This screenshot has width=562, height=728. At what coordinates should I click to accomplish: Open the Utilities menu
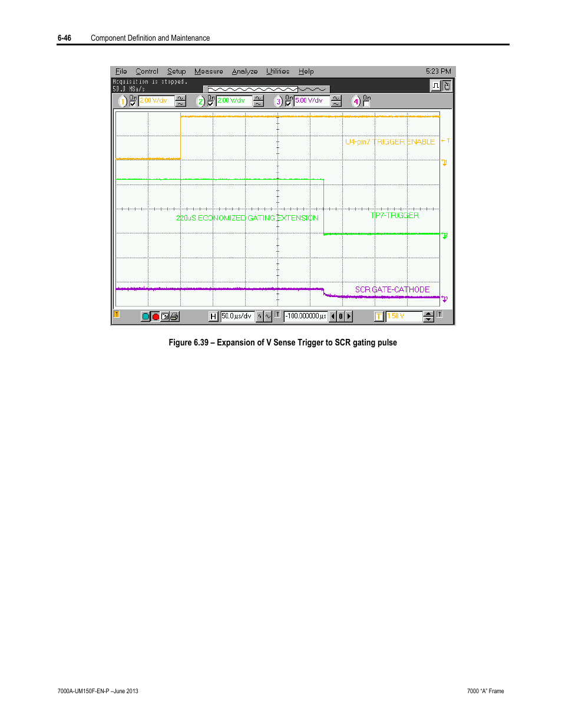(277, 71)
